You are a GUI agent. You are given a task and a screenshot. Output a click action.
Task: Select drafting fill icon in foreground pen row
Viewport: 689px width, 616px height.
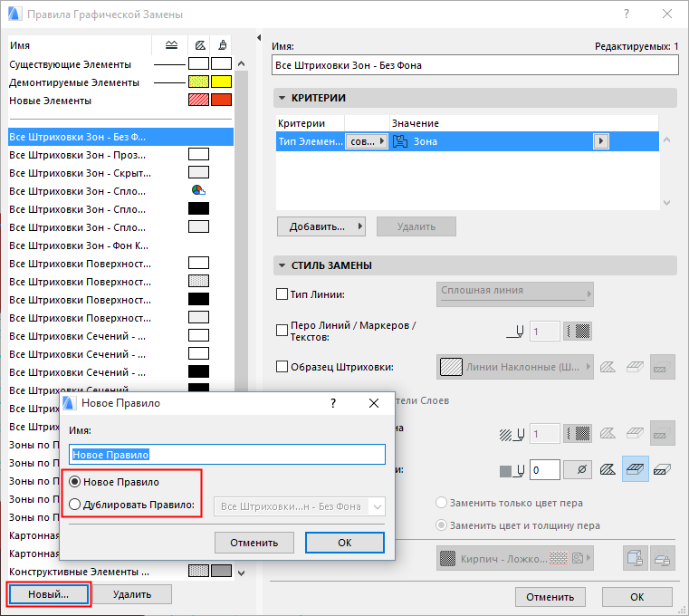pos(608,434)
